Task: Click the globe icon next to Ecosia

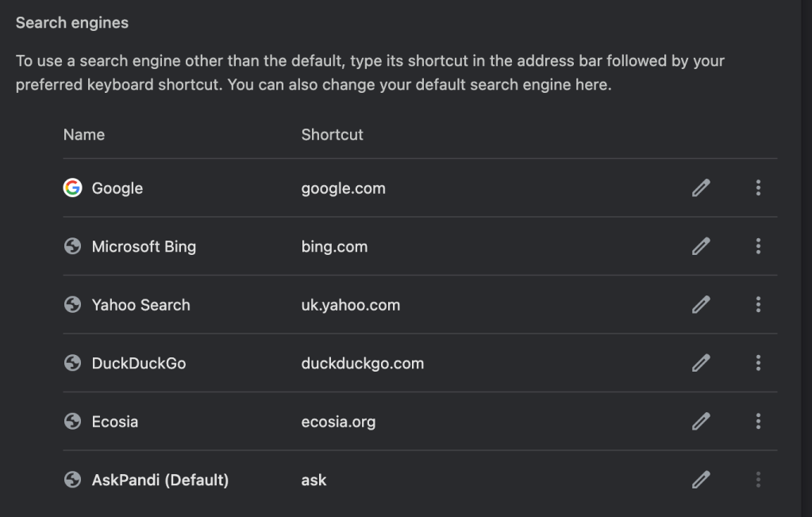Action: (x=72, y=422)
